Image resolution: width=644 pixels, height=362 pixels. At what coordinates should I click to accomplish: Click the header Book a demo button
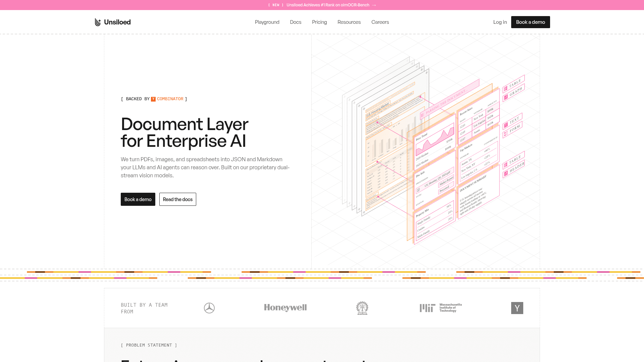[x=531, y=22]
